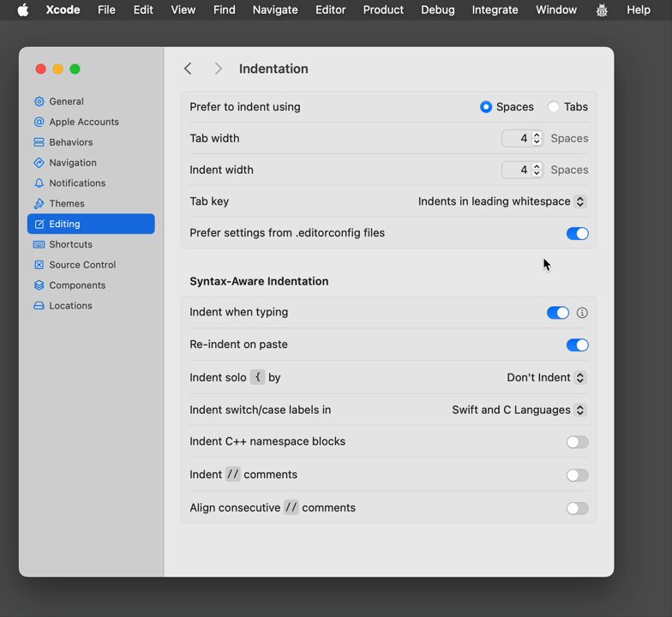Open Swift and C Languages dropdown
The width and height of the screenshot is (672, 617).
[x=519, y=410]
